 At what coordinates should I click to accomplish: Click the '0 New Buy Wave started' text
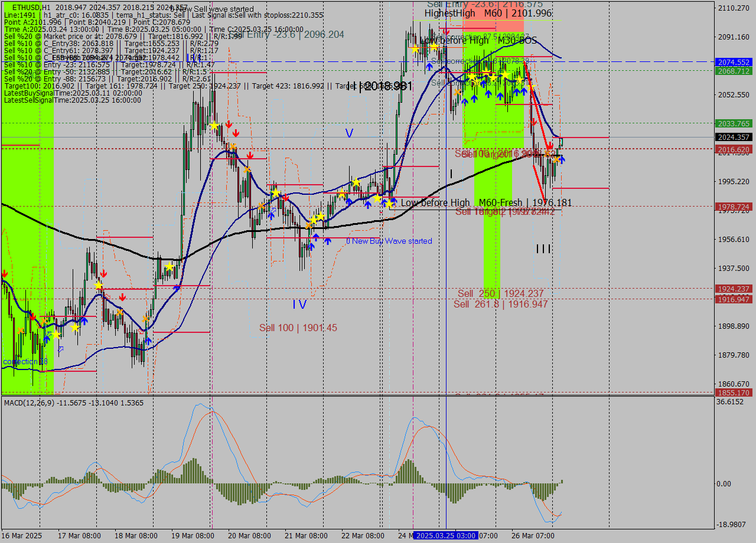[x=389, y=241]
